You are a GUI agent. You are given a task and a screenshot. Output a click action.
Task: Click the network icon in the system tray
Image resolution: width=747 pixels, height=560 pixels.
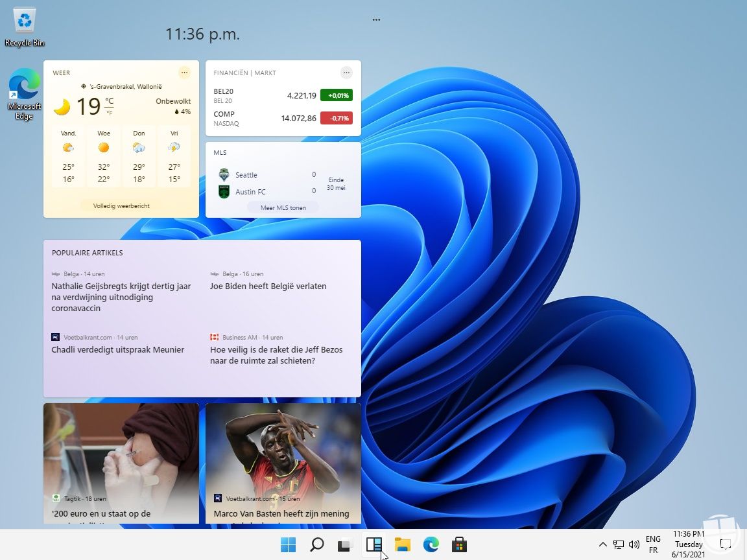pyautogui.click(x=618, y=544)
